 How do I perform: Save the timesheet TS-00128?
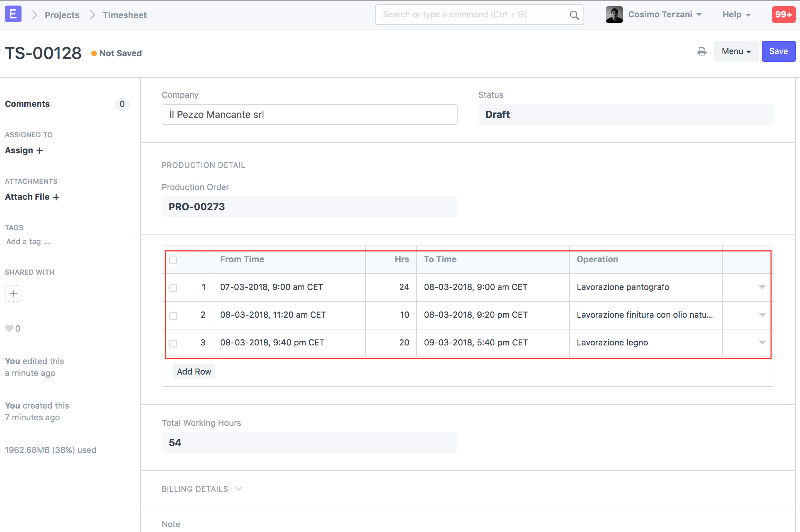pyautogui.click(x=778, y=51)
